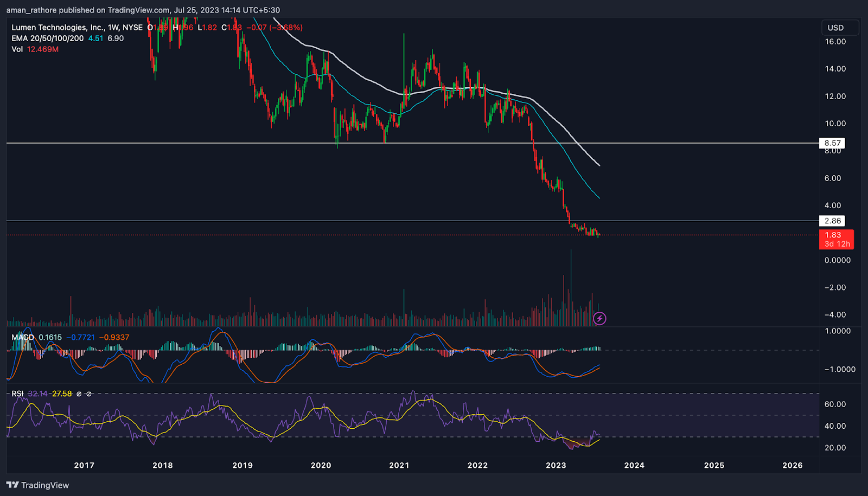Click the 2017 label on time axis

pos(84,465)
